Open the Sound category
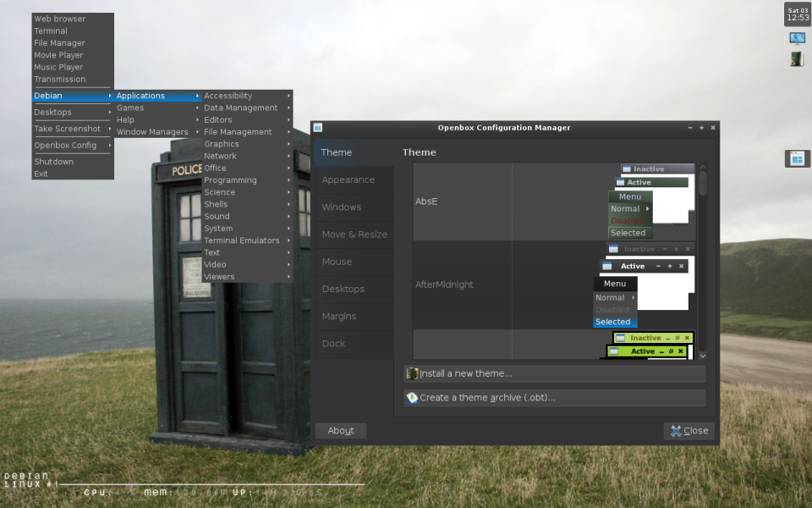The height and width of the screenshot is (508, 812). [247, 216]
